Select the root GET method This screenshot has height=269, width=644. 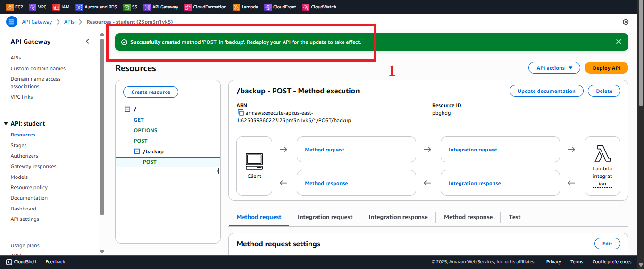(x=139, y=120)
